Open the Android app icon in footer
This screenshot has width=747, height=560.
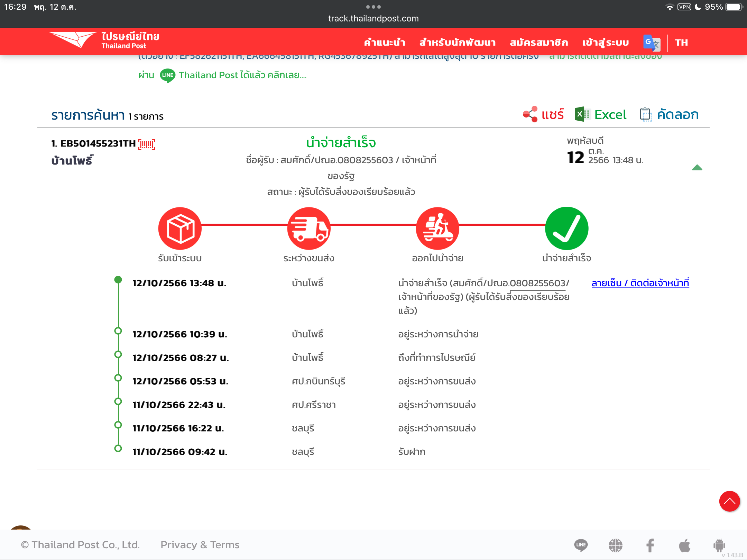(719, 545)
